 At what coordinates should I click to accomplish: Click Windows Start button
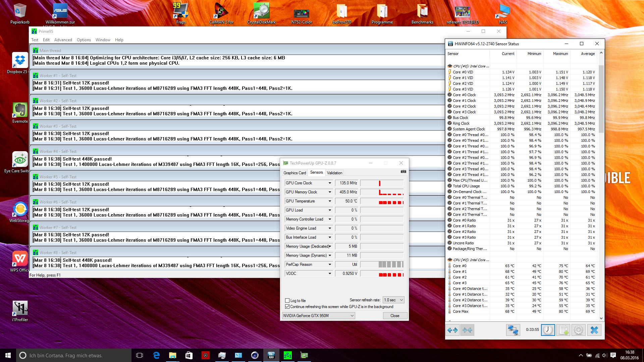click(8, 355)
